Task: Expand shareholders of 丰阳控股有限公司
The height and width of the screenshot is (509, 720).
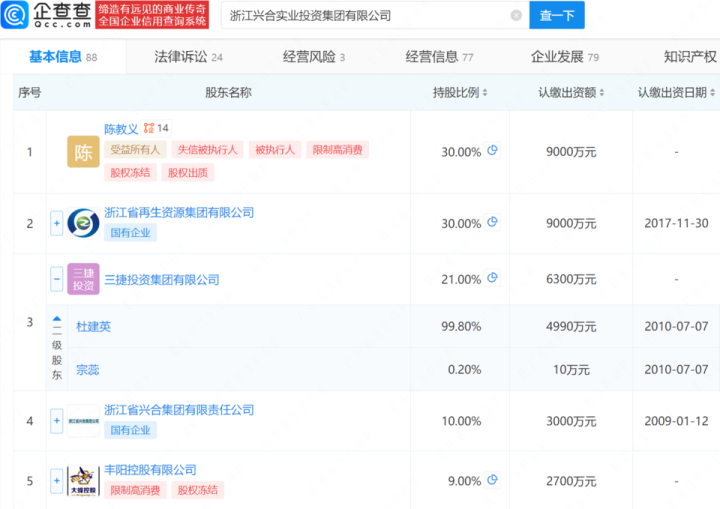Action: click(56, 481)
